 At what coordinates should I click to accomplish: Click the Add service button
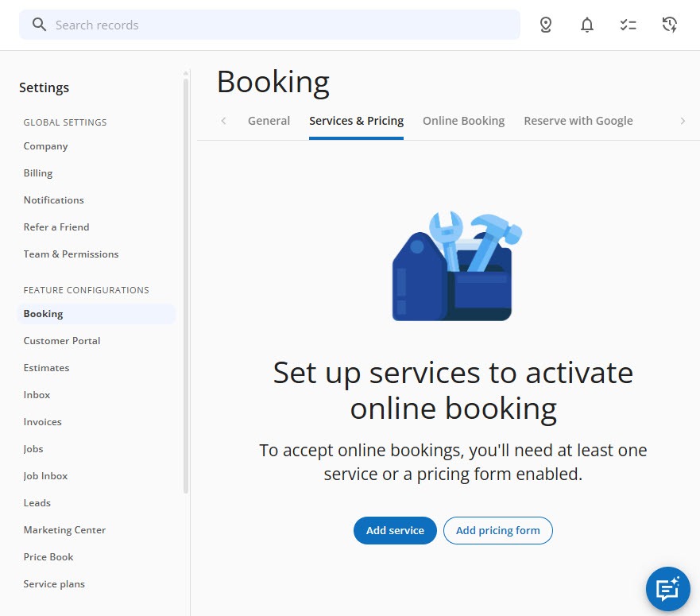395,530
